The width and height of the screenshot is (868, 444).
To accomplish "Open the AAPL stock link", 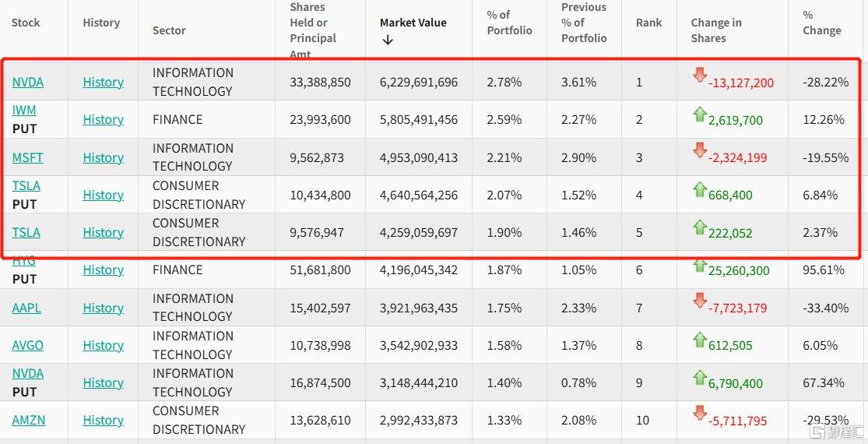I will (x=26, y=308).
